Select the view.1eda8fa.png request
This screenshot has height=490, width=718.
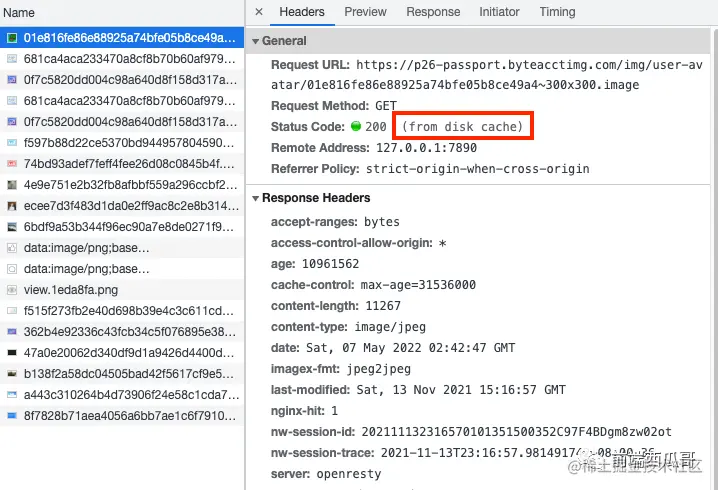(x=122, y=290)
